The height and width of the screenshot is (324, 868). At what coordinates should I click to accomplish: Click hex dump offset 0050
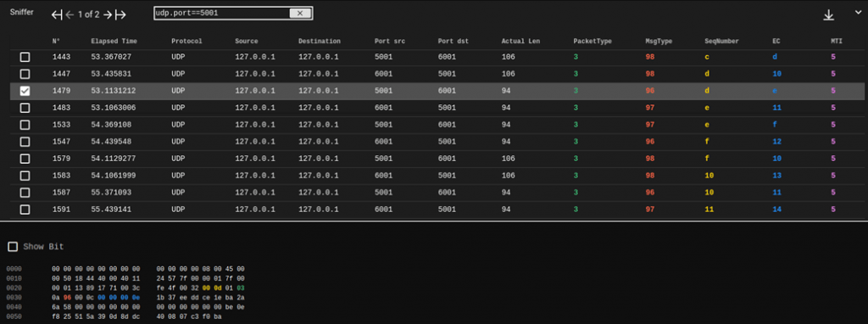pyautogui.click(x=14, y=316)
